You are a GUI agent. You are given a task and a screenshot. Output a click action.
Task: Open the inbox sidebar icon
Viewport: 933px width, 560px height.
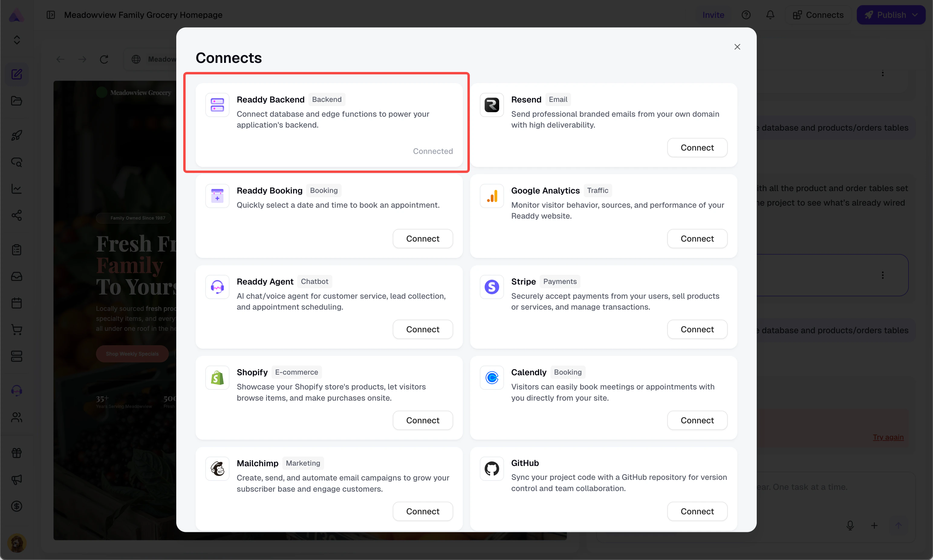click(17, 277)
